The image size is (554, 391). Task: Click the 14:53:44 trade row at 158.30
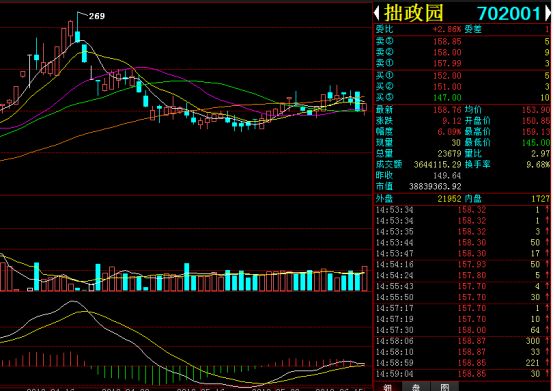(x=462, y=243)
